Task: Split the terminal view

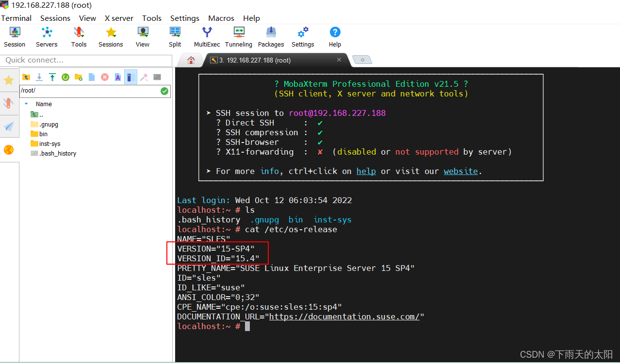Action: (x=175, y=36)
